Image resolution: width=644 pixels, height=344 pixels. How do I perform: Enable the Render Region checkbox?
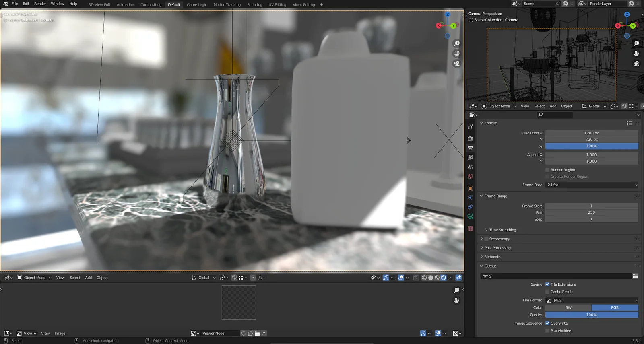click(547, 170)
